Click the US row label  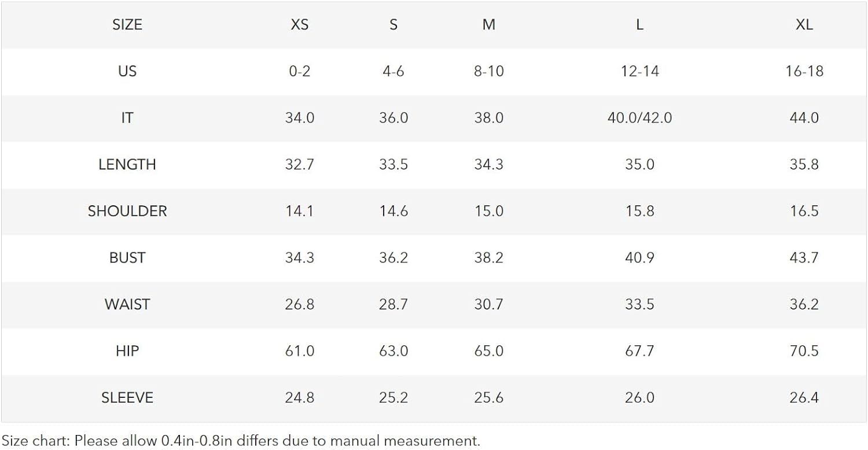click(127, 71)
